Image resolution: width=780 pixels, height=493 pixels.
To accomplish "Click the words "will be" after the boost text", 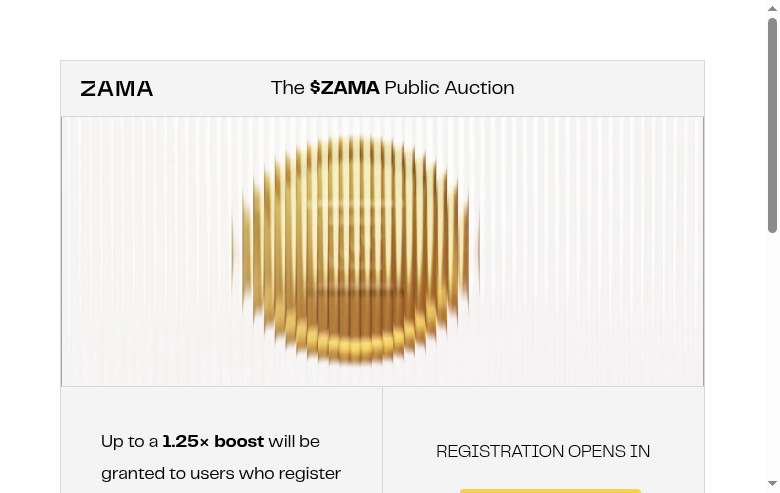I will 294,441.
